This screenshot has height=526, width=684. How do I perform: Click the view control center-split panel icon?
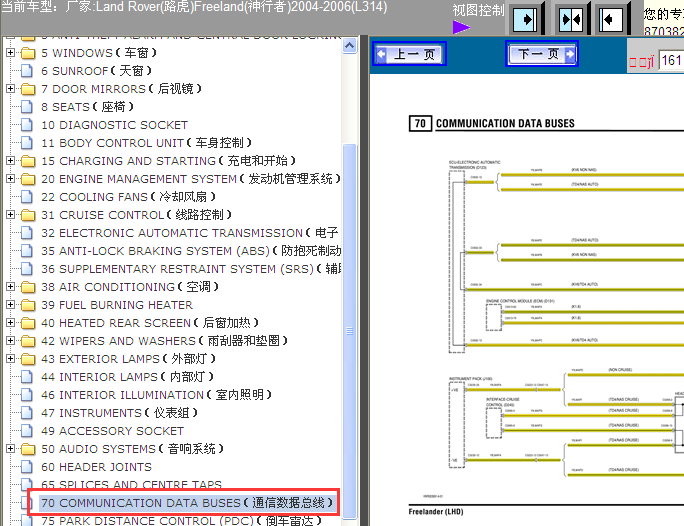pos(571,19)
